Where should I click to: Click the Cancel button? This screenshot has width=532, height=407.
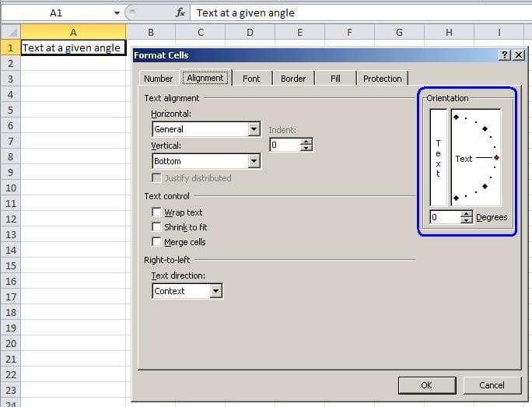492,384
